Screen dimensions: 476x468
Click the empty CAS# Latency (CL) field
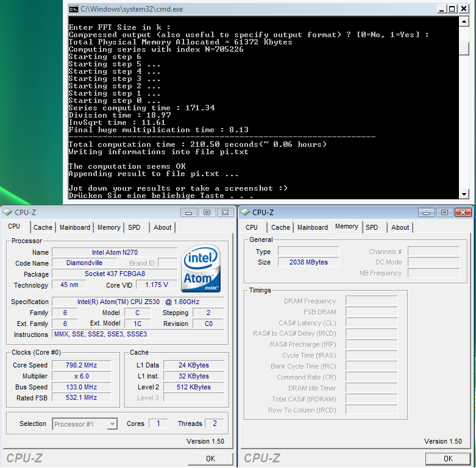(372, 323)
